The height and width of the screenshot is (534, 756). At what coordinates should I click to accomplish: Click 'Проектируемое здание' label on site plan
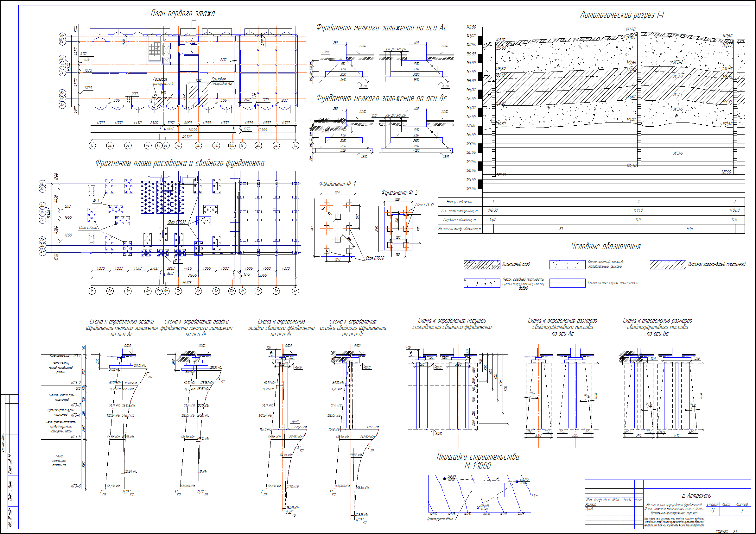(440, 519)
